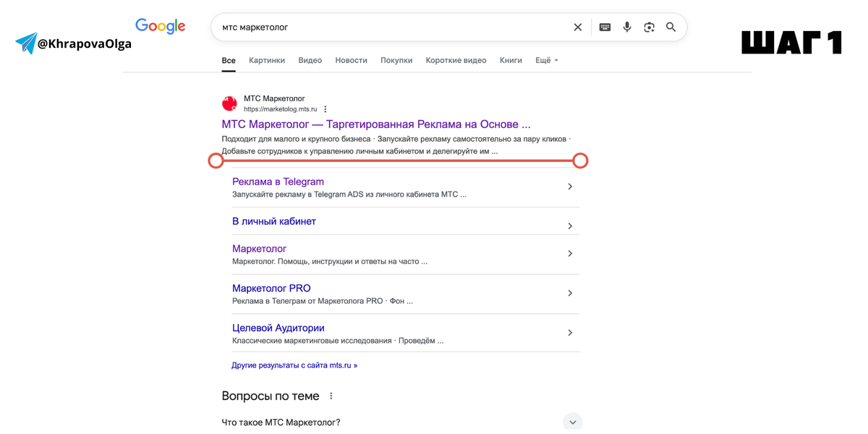Clear the search query with X icon

point(577,27)
